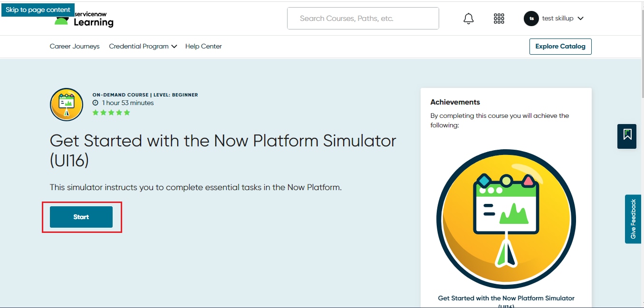Open the Career Journeys menu

click(75, 46)
